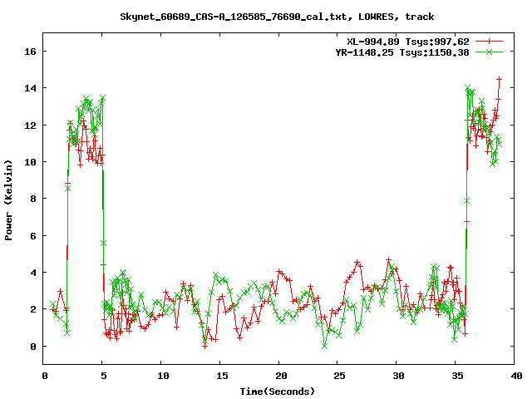Screen dimensions: 532x399
Task: Click the Time(Seconds) x-axis label
Action: point(277,392)
